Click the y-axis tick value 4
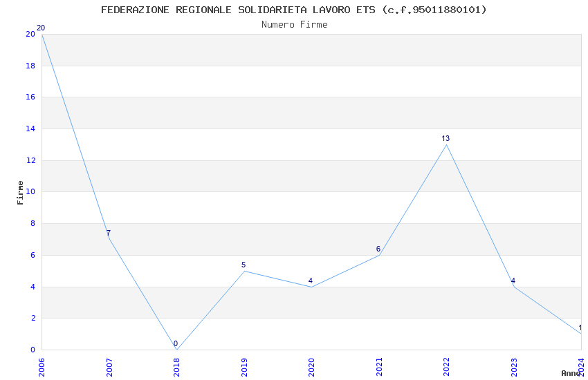This screenshot has height=380, width=588. 33,287
